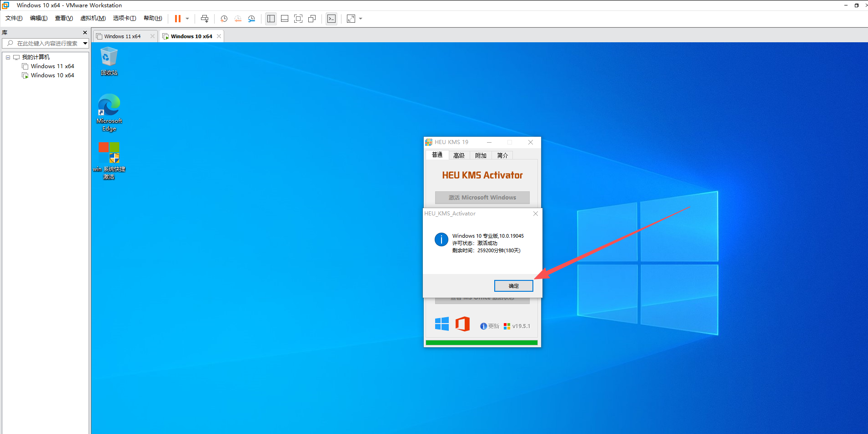Click the 激活成功 license status text

(487, 244)
